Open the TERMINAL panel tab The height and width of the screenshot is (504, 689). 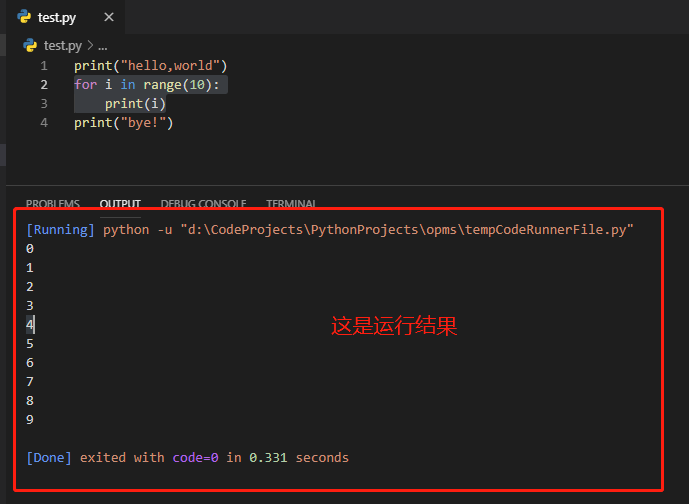(x=291, y=203)
